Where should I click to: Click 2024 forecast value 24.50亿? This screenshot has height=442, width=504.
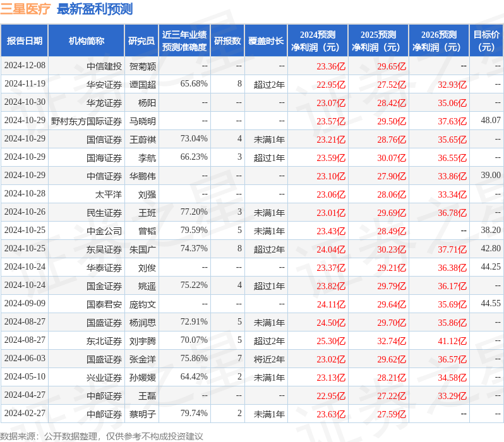click(331, 323)
